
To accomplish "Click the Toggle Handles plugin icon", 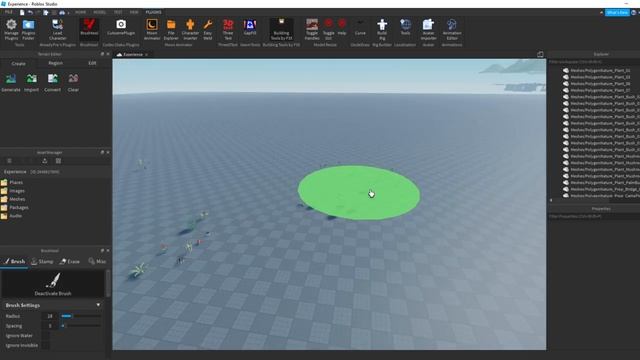I will coord(312,29).
